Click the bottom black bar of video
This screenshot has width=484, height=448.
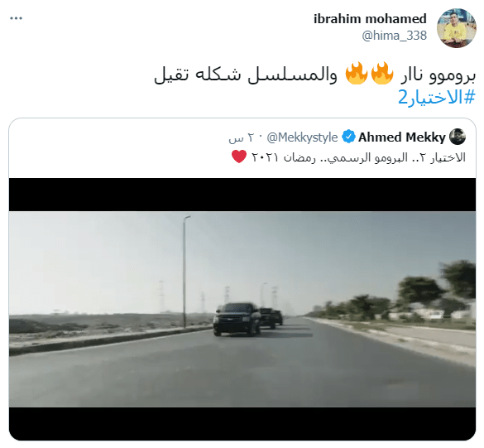pyautogui.click(x=242, y=424)
